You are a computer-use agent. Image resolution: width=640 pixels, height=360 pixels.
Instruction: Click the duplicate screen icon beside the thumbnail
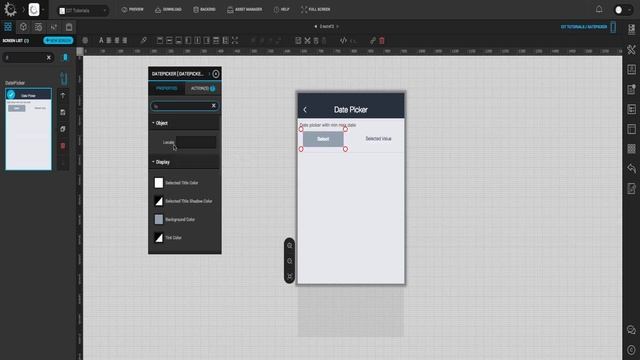point(63,129)
